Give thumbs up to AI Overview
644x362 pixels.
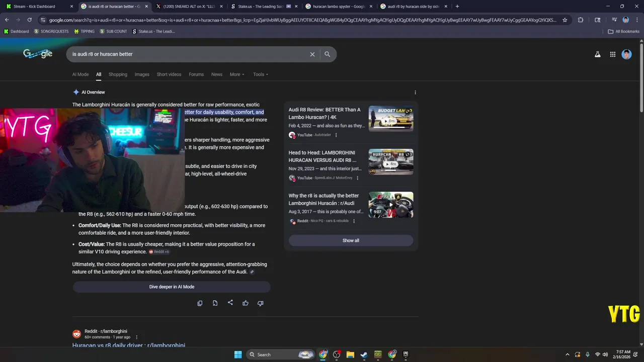(246, 303)
